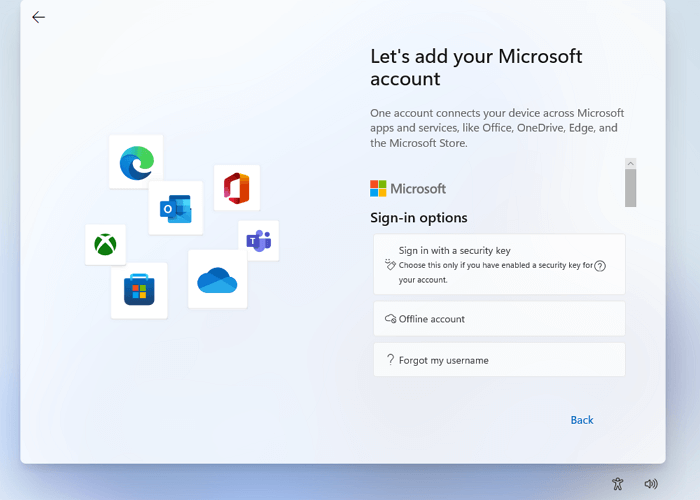
Task: Click the blue Back link
Action: point(582,420)
